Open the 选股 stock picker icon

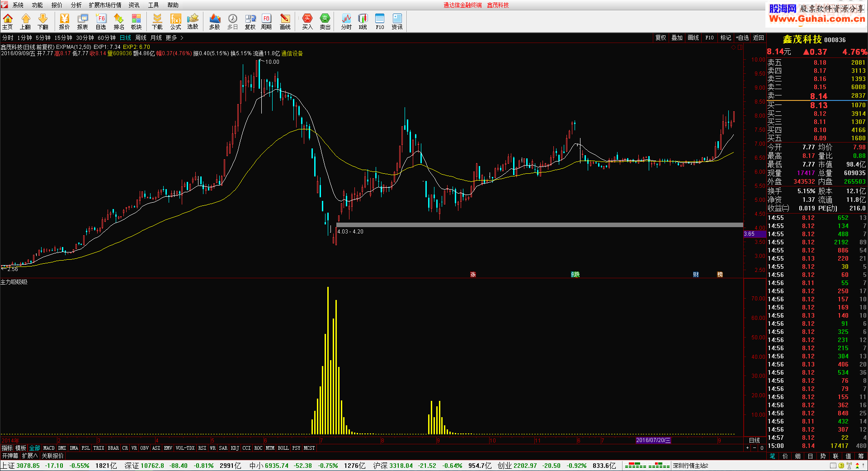click(x=193, y=21)
